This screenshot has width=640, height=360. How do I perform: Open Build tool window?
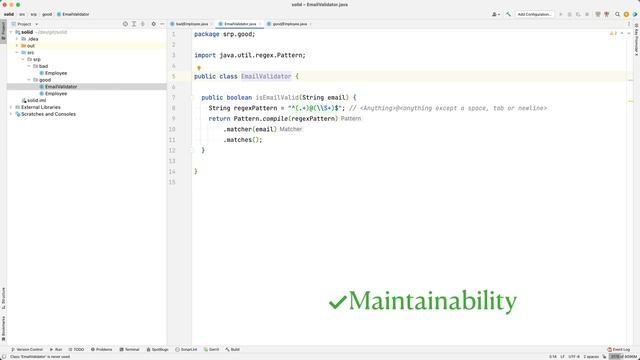(233, 349)
